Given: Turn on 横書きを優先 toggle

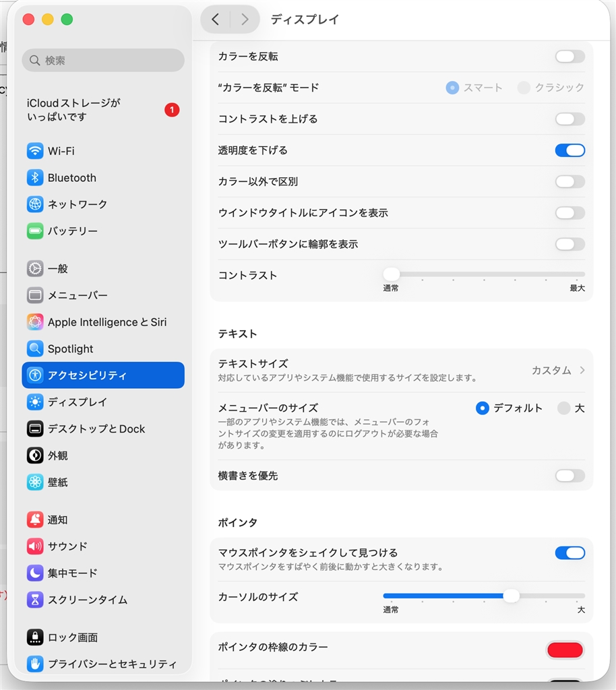Looking at the screenshot, I should click(569, 476).
